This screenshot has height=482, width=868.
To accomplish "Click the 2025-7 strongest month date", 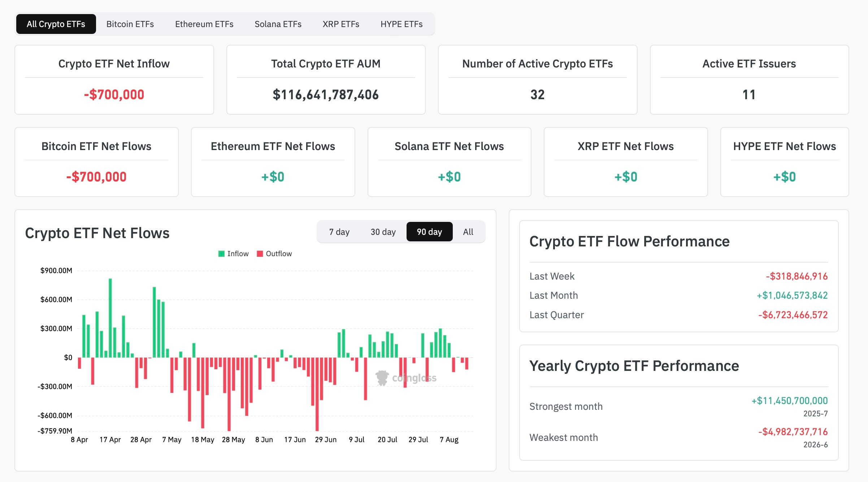I will [816, 413].
